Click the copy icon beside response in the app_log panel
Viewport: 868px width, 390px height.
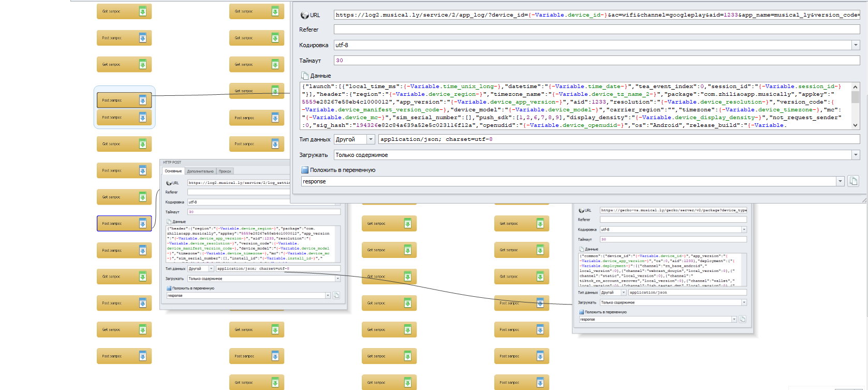853,181
